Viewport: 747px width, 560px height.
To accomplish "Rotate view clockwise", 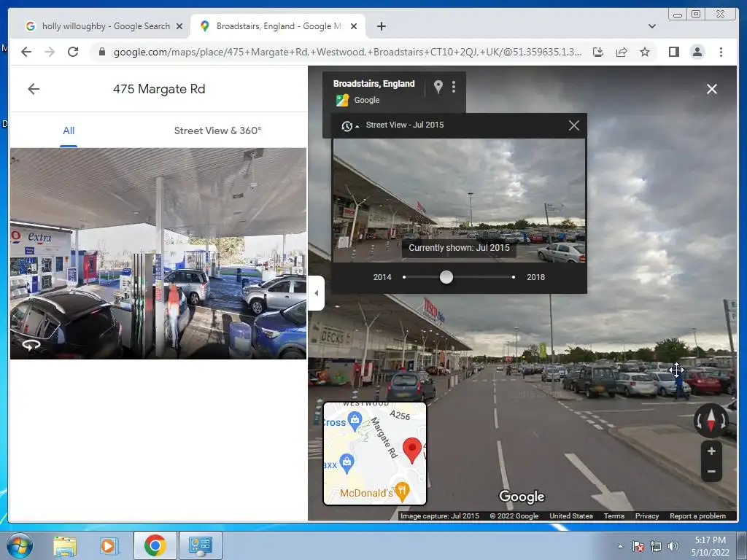I will coord(724,421).
